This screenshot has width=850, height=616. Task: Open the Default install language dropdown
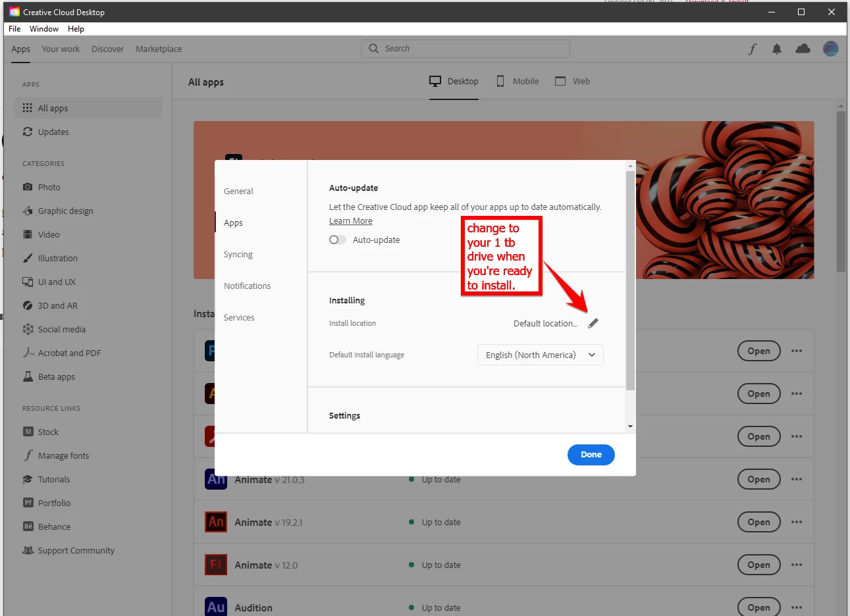point(540,355)
